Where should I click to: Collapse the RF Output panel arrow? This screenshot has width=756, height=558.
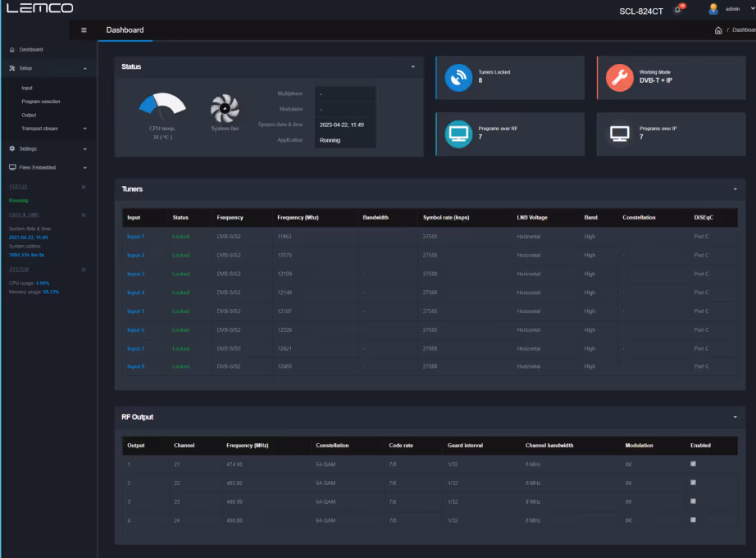[x=736, y=417]
